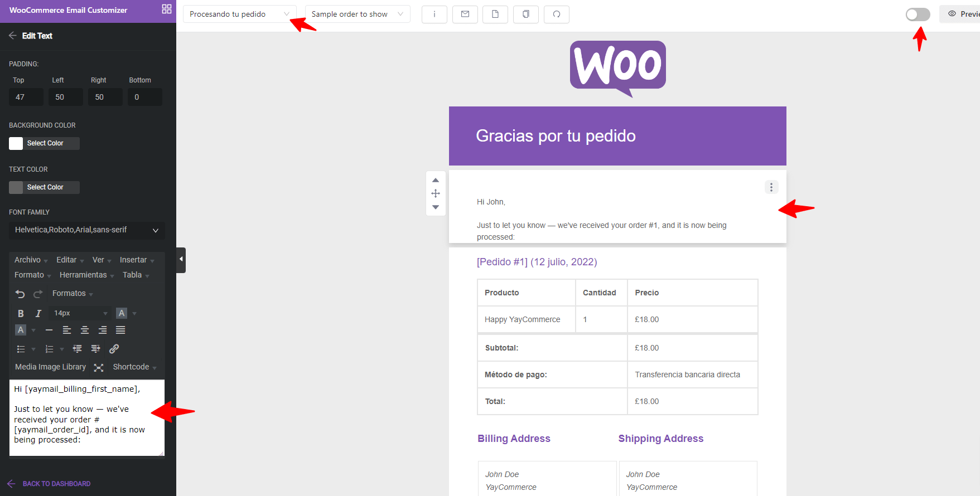
Task: Click the reset template circular arrow
Action: (557, 14)
